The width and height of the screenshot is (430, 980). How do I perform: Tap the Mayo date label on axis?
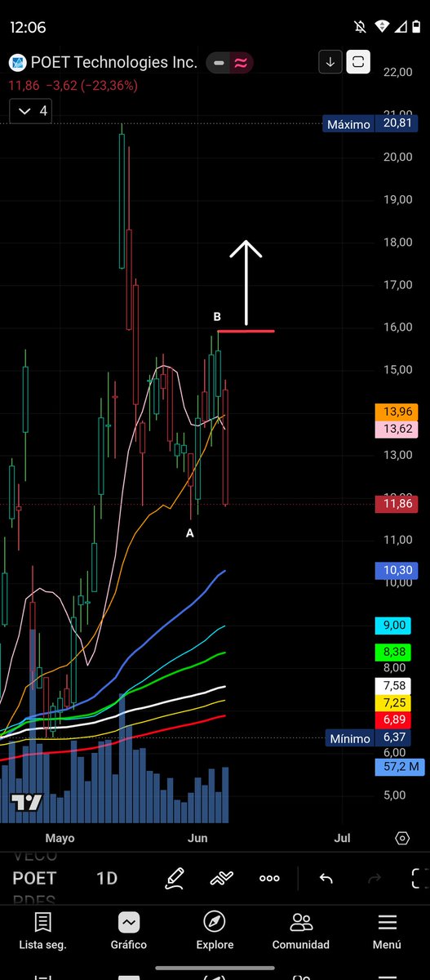click(60, 838)
